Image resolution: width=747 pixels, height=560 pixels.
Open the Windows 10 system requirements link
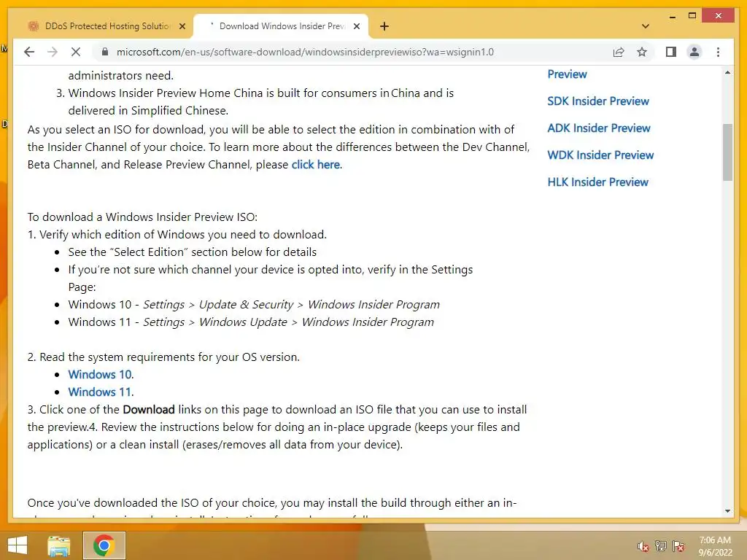tap(100, 375)
